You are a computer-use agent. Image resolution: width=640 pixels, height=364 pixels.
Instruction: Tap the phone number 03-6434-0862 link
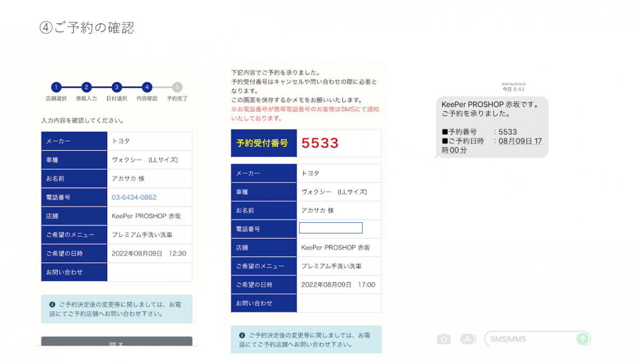(134, 197)
